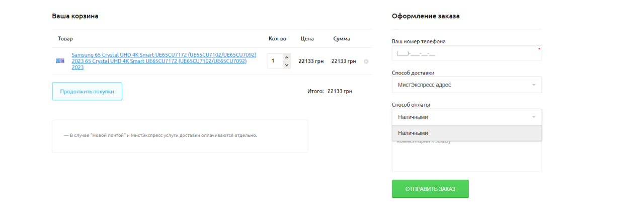644x217 pixels.
Task: Click the Samsung TV product thumbnail
Action: (60, 61)
